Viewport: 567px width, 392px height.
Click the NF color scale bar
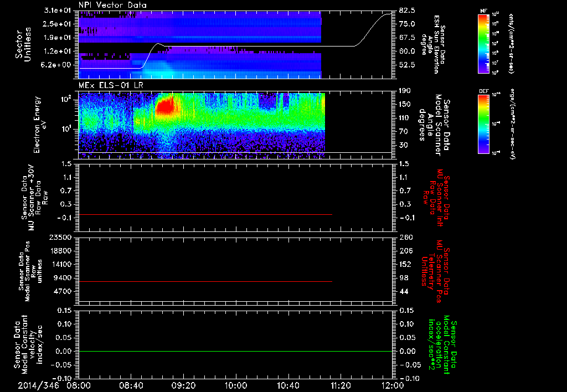click(x=483, y=43)
